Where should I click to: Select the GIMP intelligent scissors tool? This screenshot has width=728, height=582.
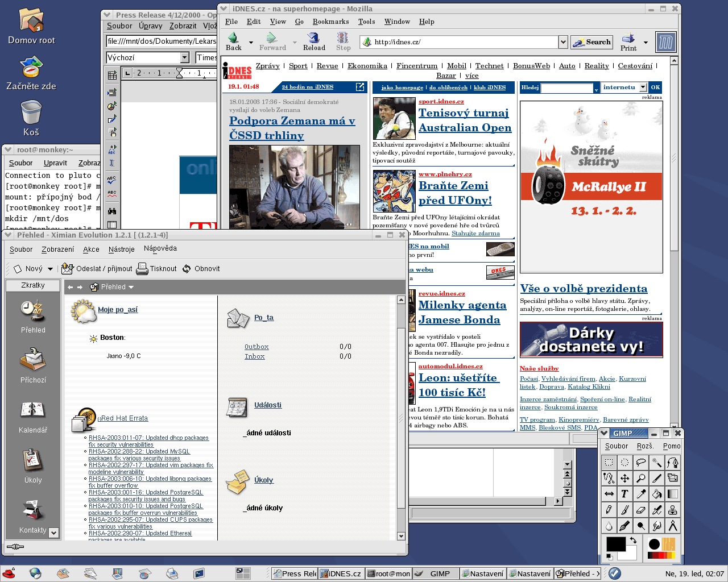click(x=609, y=478)
